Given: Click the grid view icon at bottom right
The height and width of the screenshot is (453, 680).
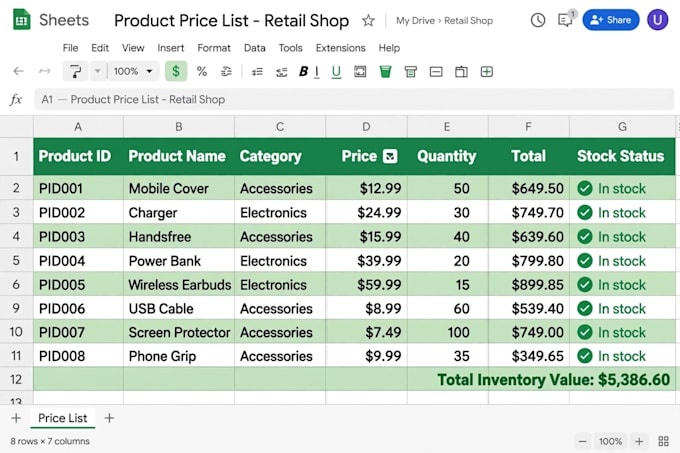Looking at the screenshot, I should coord(663,441).
